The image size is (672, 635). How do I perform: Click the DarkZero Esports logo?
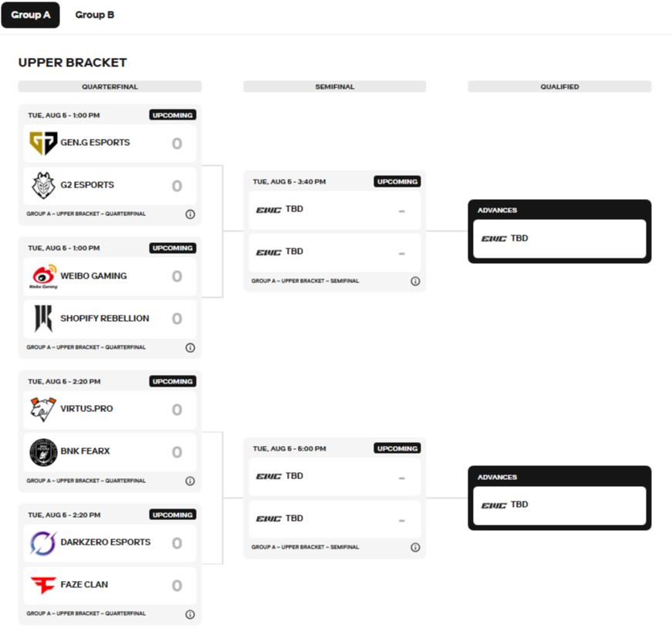pos(43,542)
